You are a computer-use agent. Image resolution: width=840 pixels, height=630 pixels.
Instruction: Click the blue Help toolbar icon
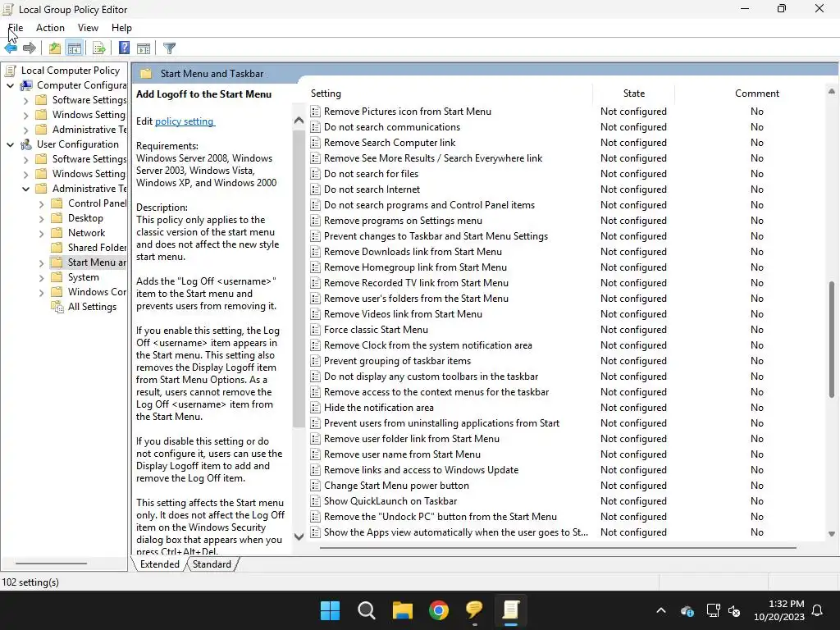point(124,48)
